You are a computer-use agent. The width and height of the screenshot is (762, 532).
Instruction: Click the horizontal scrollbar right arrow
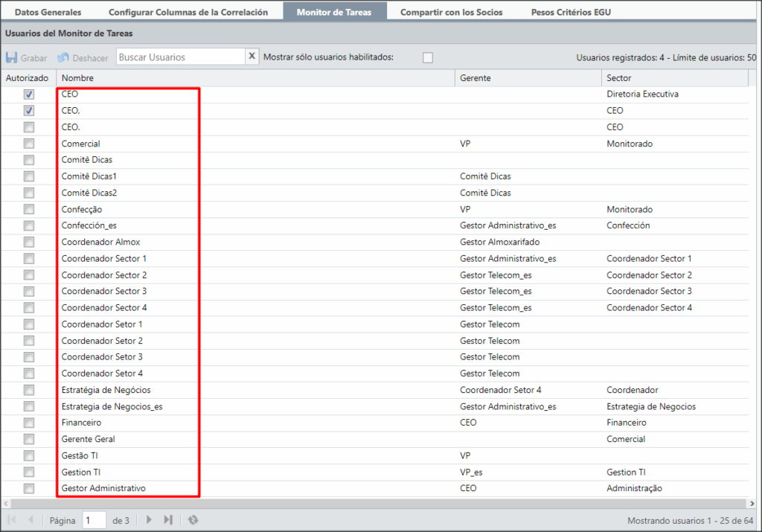752,503
